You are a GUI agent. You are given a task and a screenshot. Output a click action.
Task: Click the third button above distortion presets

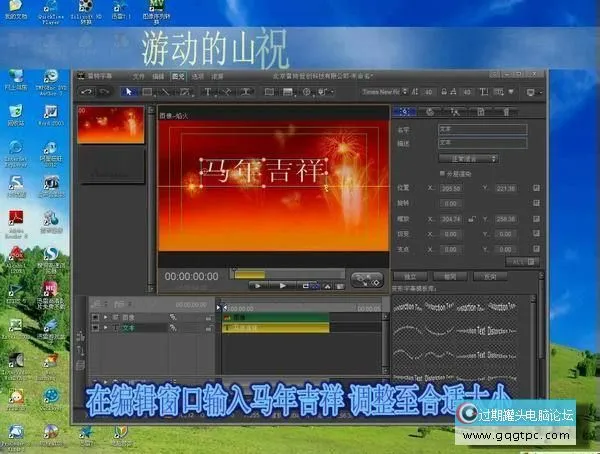490,276
